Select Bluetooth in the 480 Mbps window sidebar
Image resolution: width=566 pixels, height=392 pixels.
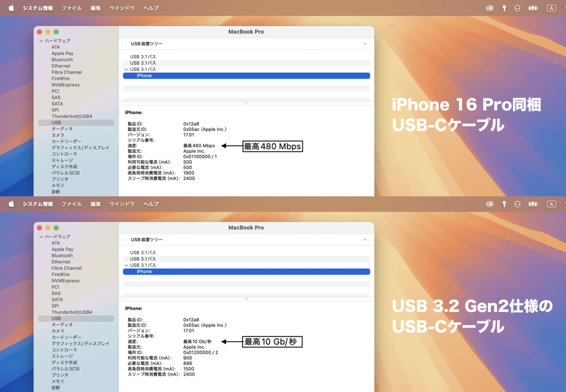[62, 60]
